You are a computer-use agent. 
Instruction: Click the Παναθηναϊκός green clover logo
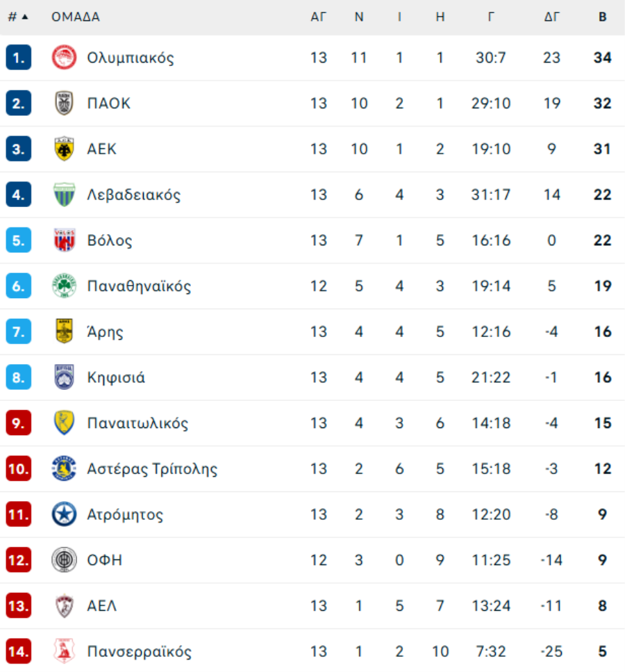point(64,286)
